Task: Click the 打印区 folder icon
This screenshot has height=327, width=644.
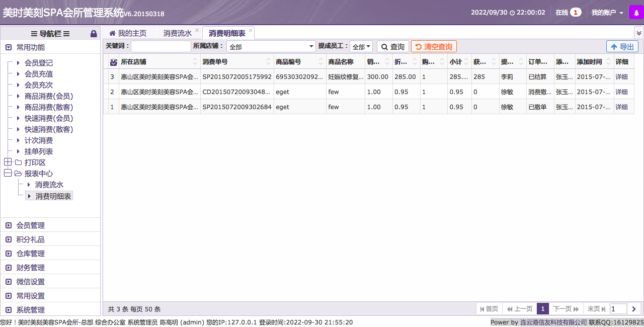Action: tap(18, 162)
